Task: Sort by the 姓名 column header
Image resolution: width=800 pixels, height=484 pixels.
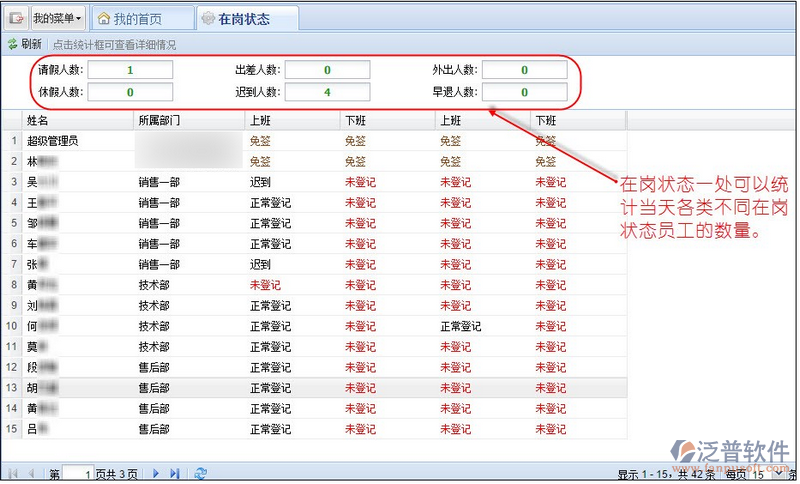Action: click(x=78, y=121)
